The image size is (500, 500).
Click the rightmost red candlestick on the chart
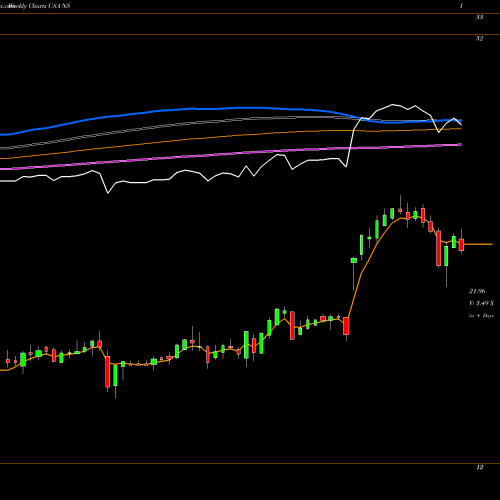(x=461, y=244)
